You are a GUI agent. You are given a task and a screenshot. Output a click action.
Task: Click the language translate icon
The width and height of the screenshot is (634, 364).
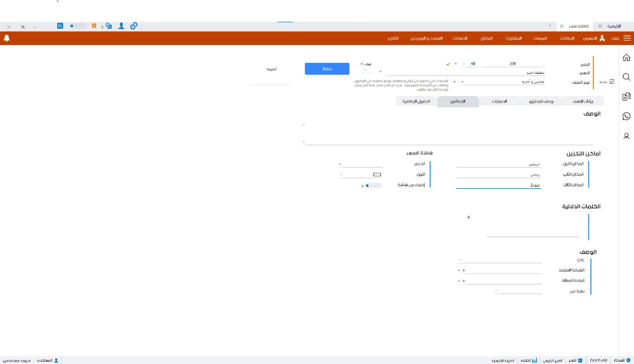[x=108, y=26]
